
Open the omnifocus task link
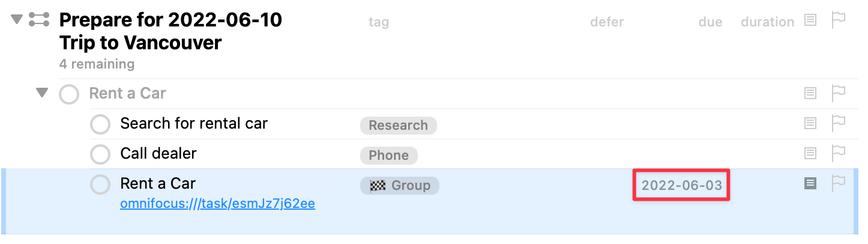(x=218, y=204)
